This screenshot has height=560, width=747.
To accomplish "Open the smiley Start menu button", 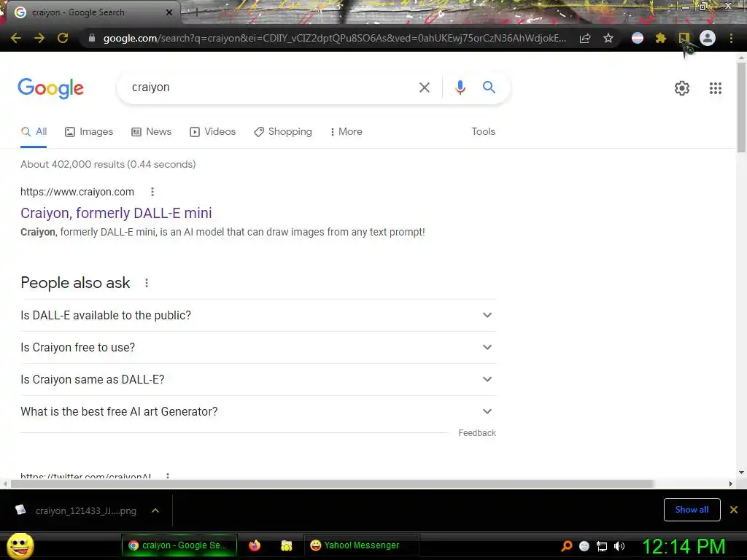I will (20, 545).
